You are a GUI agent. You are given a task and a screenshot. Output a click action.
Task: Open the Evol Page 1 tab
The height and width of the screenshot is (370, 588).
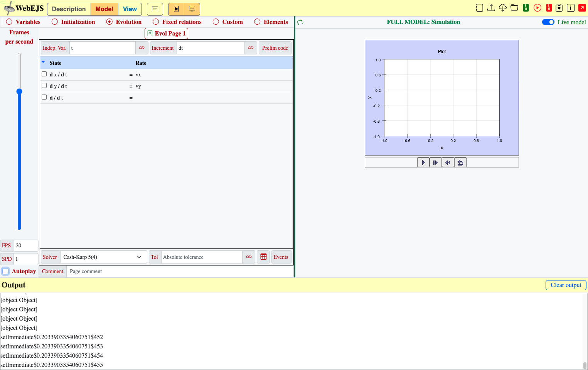[x=167, y=34]
